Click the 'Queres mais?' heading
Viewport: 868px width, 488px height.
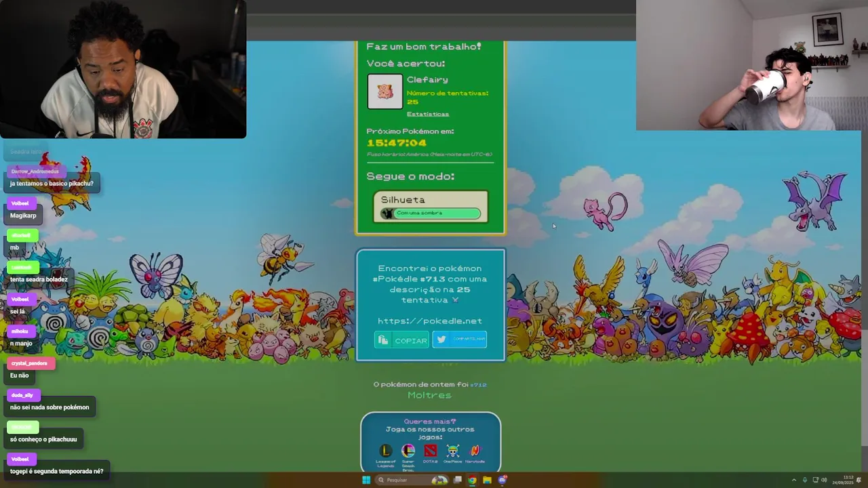(430, 422)
